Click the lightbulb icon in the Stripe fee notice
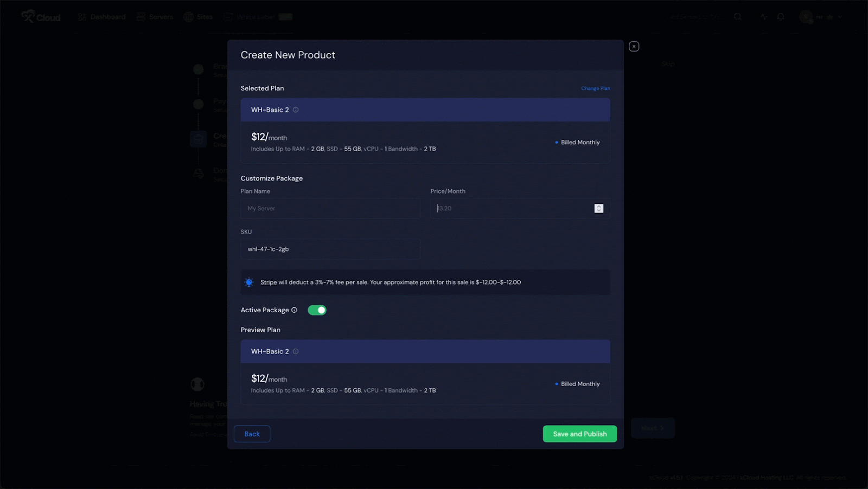This screenshot has width=868, height=489. click(x=249, y=282)
